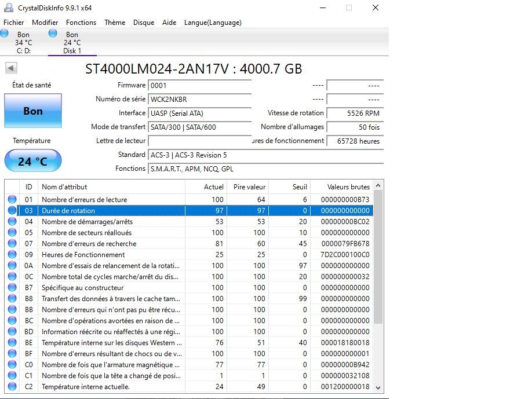Viewport: 532px width, 399px height.
Task: Click raw value 0000079FB678
Action: (345, 243)
